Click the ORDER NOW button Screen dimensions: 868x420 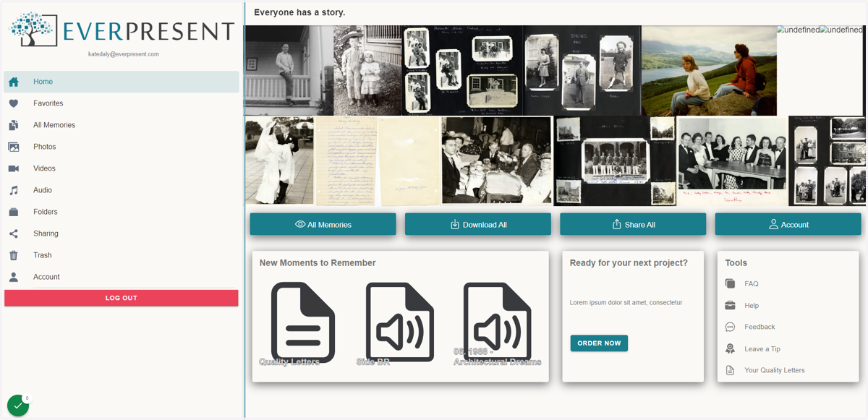click(x=599, y=343)
